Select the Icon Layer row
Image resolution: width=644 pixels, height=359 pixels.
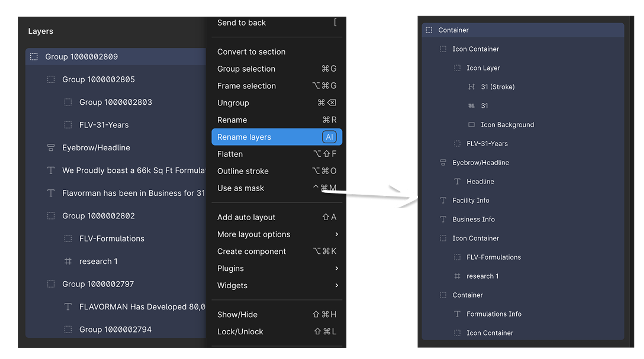[x=523, y=68]
